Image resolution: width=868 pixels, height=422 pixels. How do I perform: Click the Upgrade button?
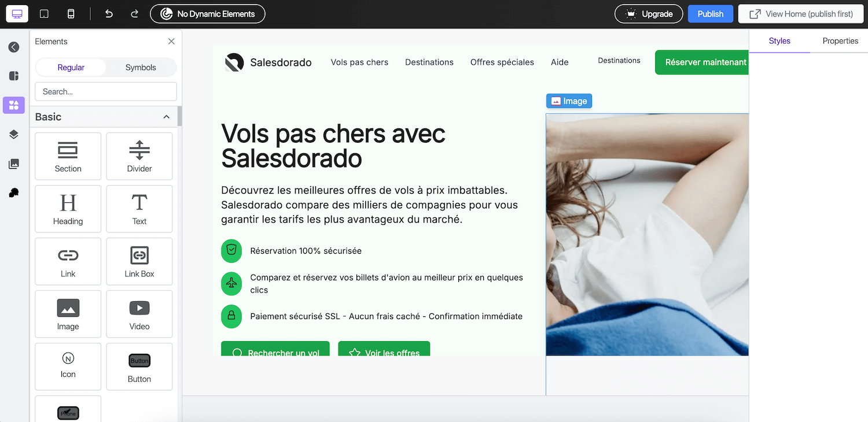649,14
